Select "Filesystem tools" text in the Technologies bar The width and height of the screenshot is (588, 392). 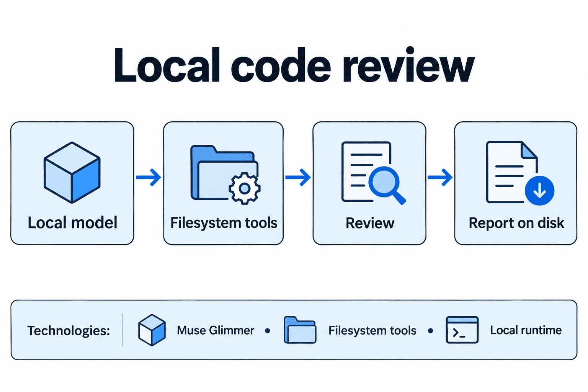(x=372, y=330)
